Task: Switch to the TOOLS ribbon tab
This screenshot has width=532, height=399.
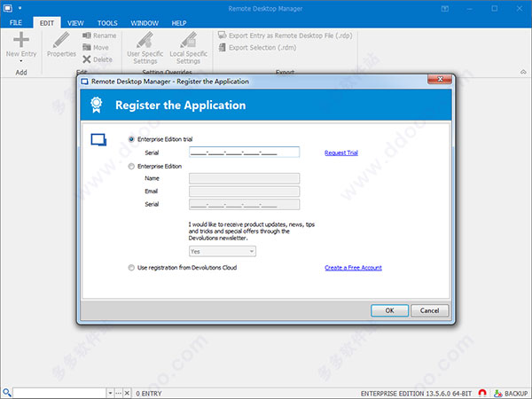Action: click(x=107, y=23)
